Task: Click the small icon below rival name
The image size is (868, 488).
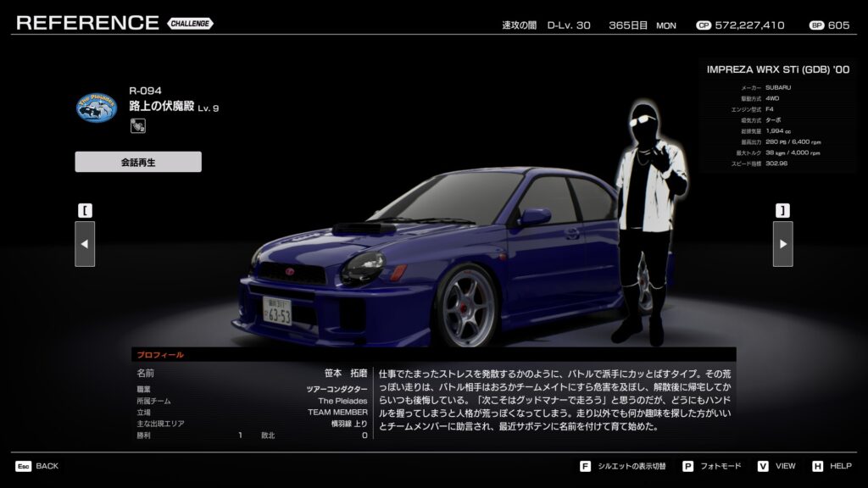Action: click(136, 126)
